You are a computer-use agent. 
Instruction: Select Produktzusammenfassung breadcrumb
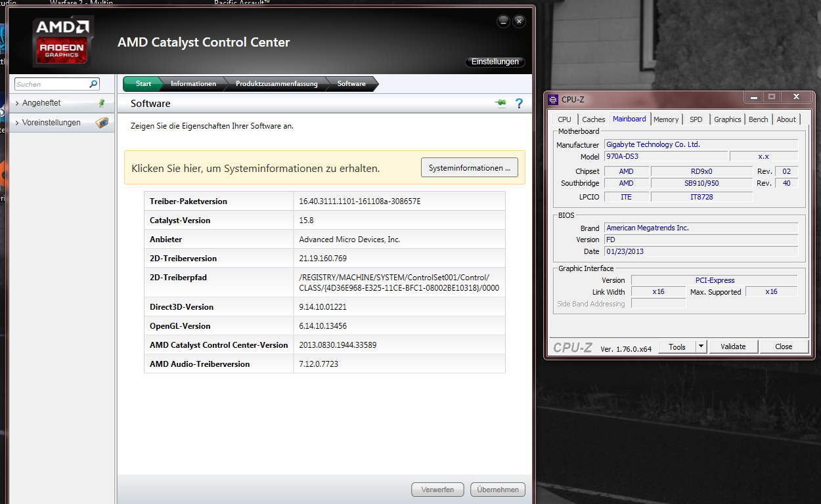pyautogui.click(x=277, y=83)
